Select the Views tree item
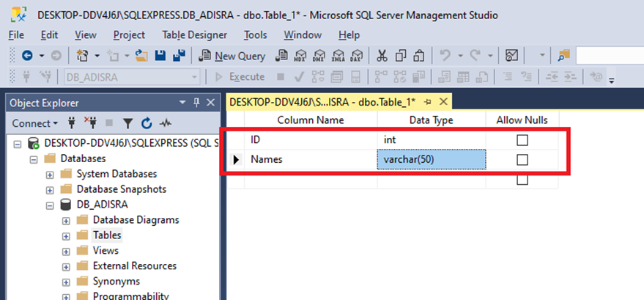 [106, 250]
